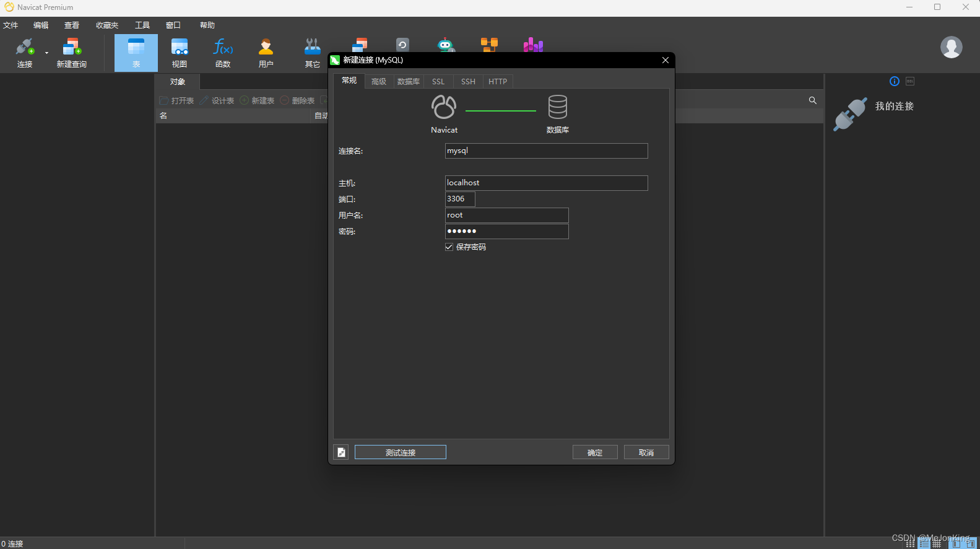The width and height of the screenshot is (980, 549).
Task: Click the 主机 field containing localhost
Action: tap(547, 183)
